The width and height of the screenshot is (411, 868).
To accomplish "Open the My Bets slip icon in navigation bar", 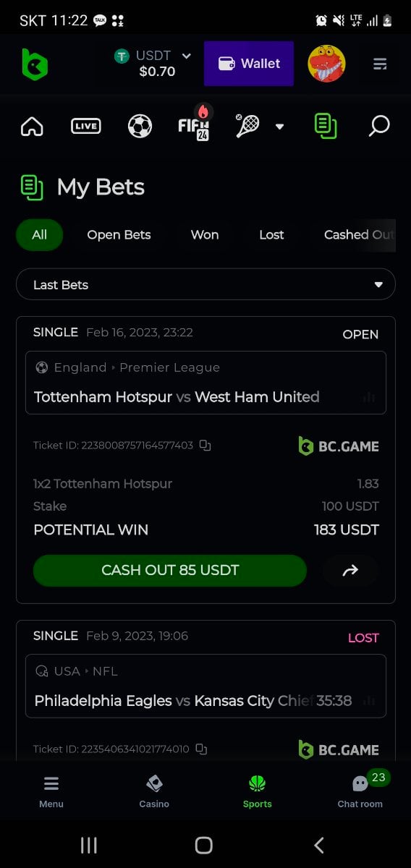I will tap(326, 126).
